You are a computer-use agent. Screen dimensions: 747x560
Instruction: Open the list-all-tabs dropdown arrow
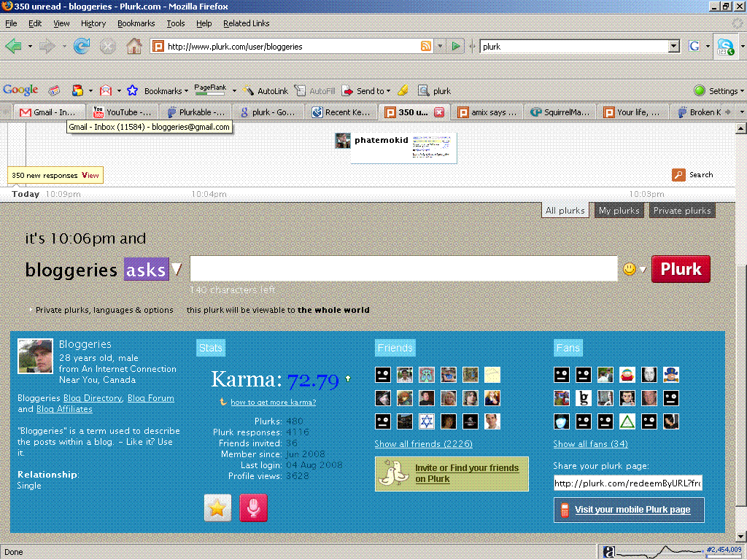742,112
